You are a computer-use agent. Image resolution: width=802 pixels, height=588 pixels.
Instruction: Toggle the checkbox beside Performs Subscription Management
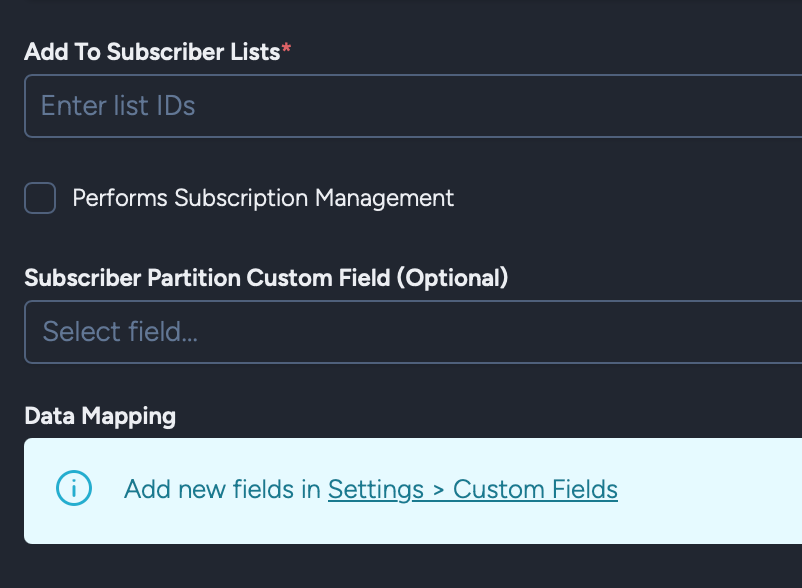[x=39, y=198]
